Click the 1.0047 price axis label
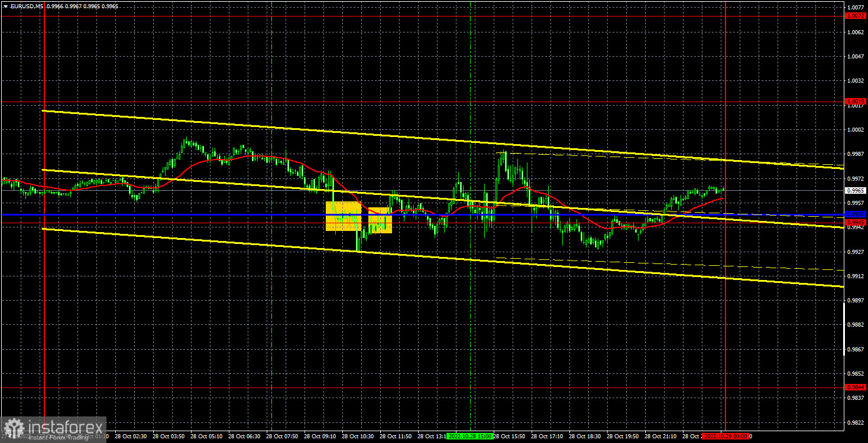Image resolution: width=868 pixels, height=443 pixels. (856, 56)
